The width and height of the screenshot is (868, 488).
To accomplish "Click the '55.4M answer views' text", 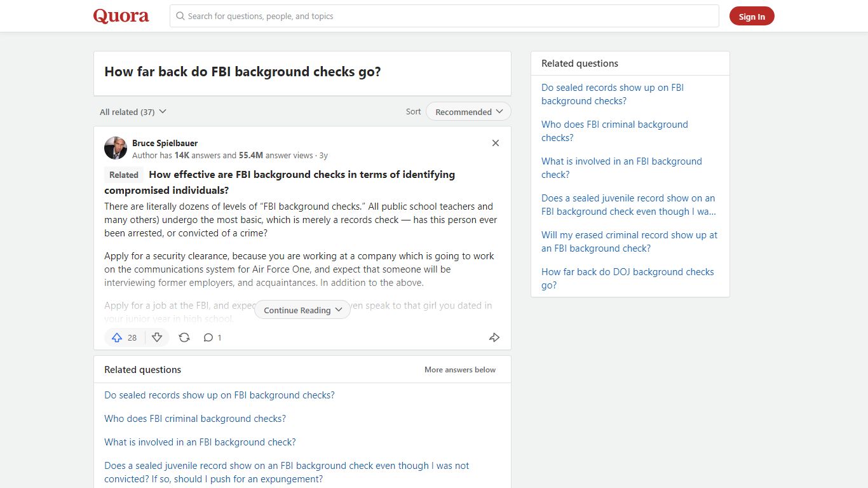I will click(x=276, y=155).
